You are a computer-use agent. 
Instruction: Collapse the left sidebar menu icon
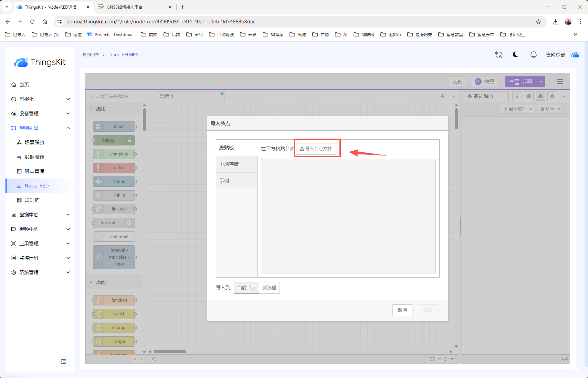click(x=63, y=361)
